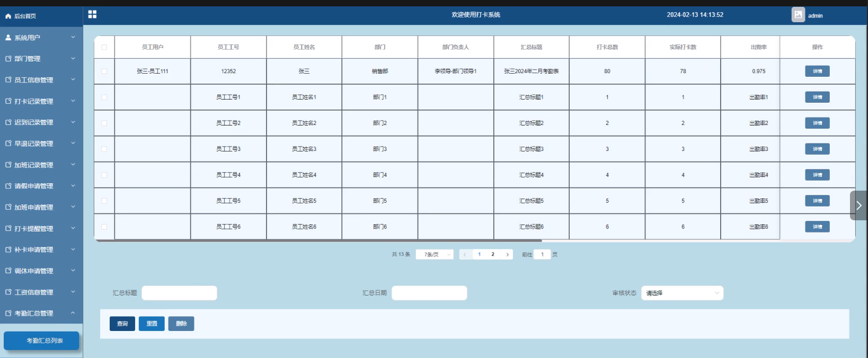Open the 调休申请管理 menu
The image size is (868, 358).
coord(41,271)
